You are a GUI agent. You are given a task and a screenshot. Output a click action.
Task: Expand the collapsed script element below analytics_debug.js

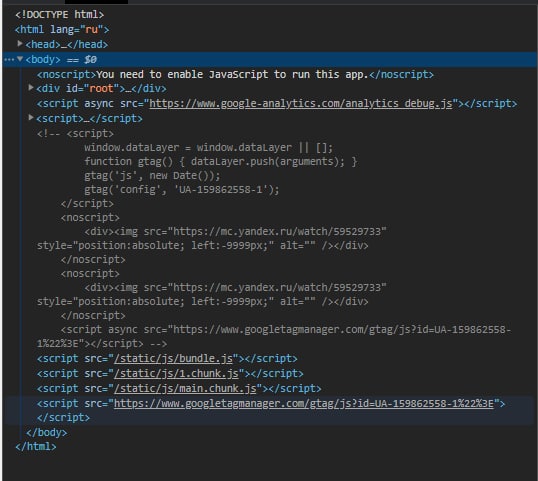31,117
